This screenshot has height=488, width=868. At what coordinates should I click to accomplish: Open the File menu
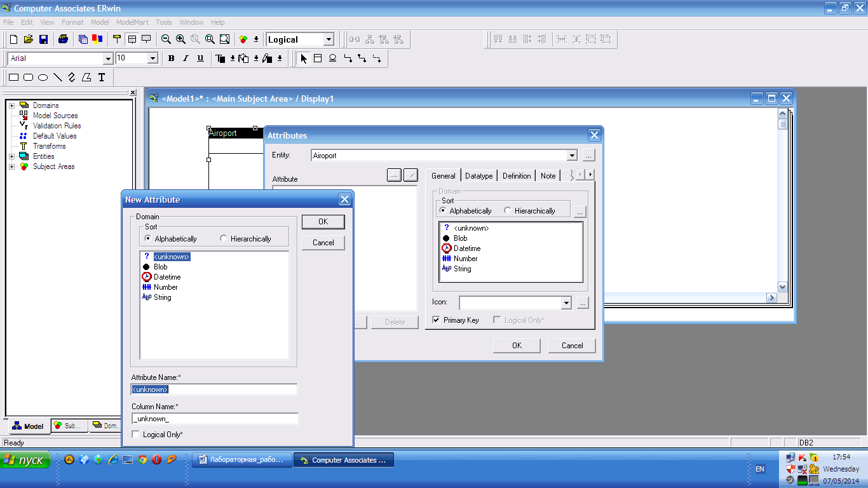(8, 22)
